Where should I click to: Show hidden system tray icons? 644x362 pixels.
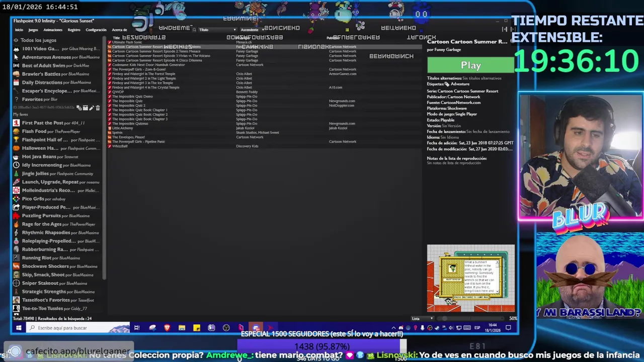[393, 328]
